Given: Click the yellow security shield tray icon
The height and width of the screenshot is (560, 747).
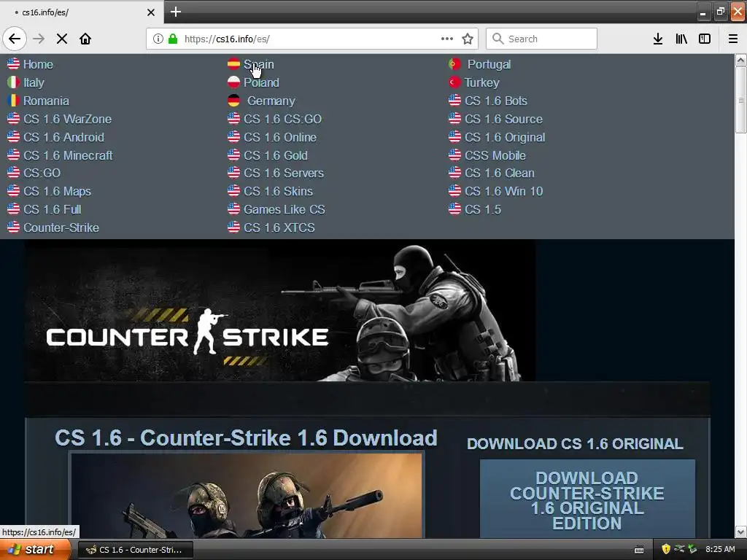Looking at the screenshot, I should click(666, 550).
